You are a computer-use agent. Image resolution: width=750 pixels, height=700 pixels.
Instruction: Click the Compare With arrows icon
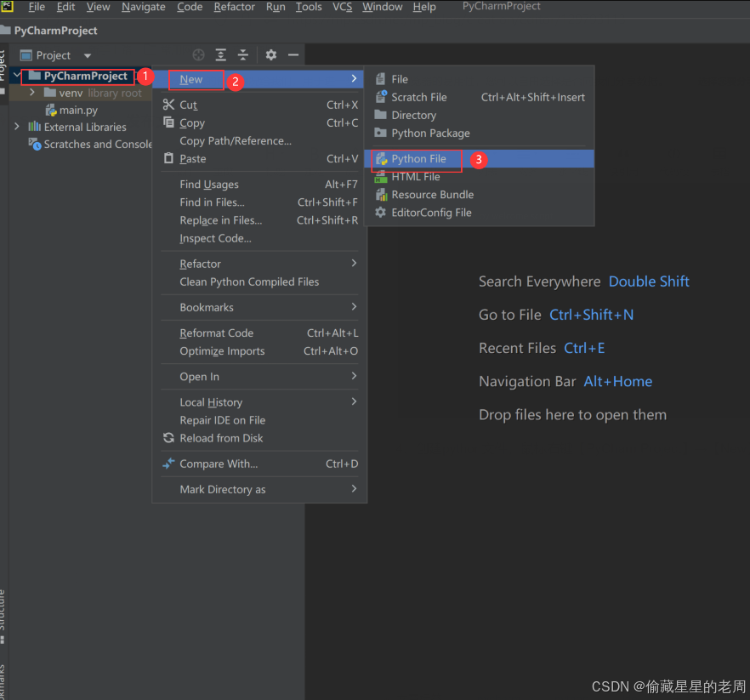tap(168, 464)
